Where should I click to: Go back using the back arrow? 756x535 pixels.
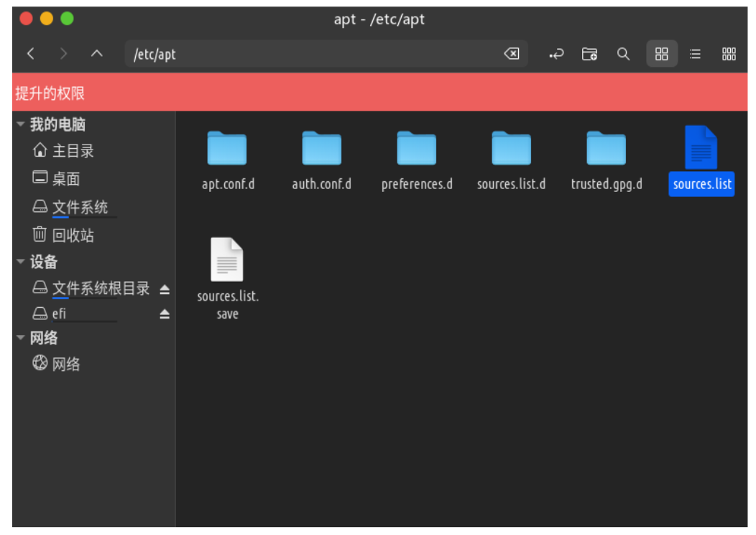click(x=30, y=53)
